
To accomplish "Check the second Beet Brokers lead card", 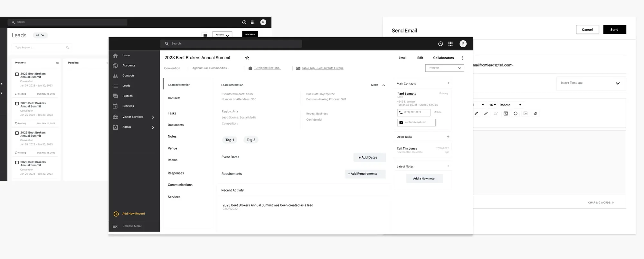I will pyautogui.click(x=17, y=104).
